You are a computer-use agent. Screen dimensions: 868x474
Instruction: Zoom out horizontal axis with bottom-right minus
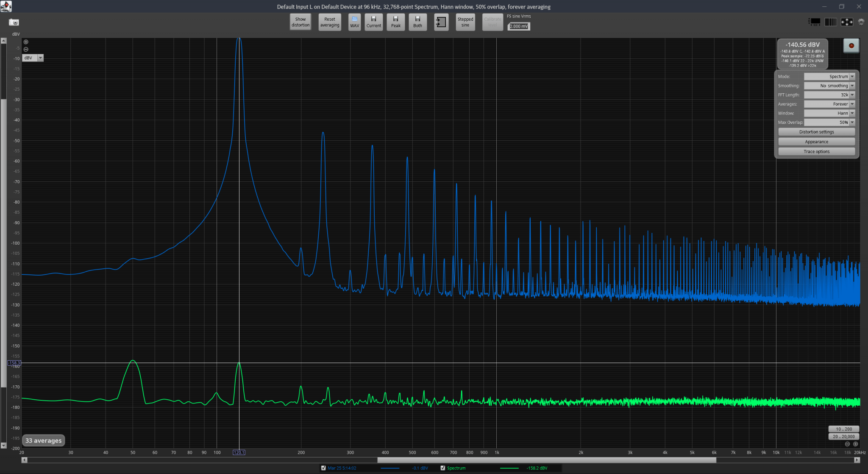[x=847, y=444]
